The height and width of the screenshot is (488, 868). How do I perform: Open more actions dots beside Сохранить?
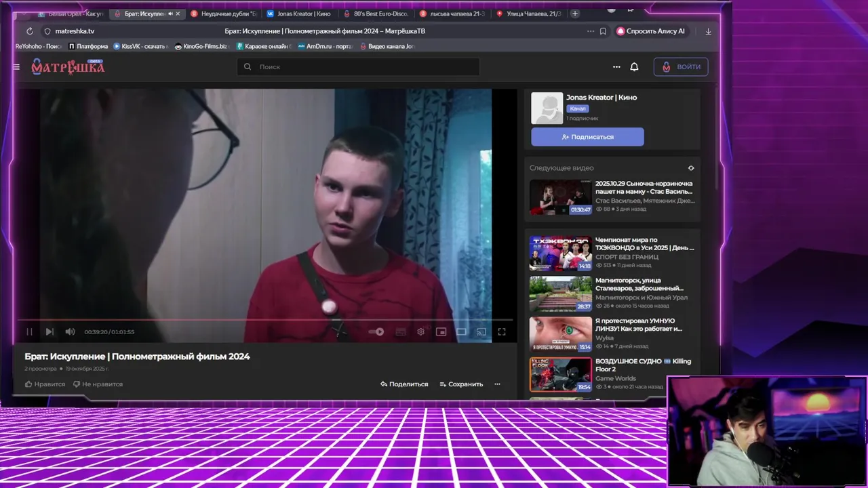[497, 384]
